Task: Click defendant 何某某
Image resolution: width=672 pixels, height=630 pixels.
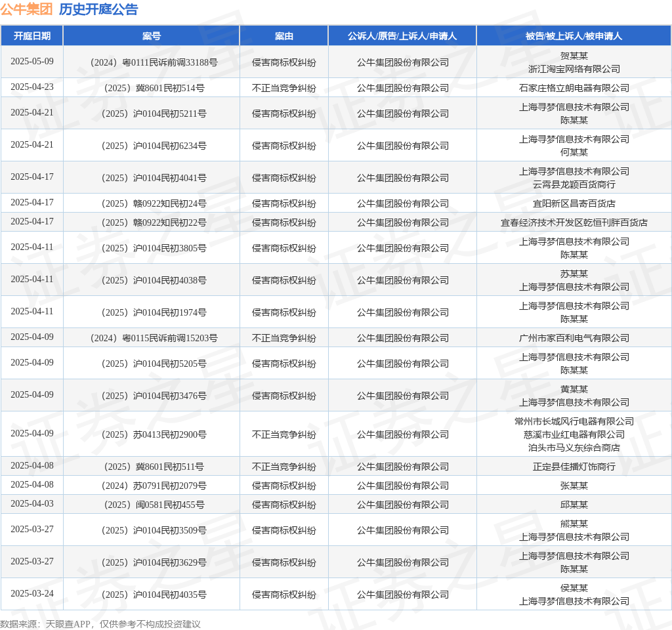Action: click(574, 152)
